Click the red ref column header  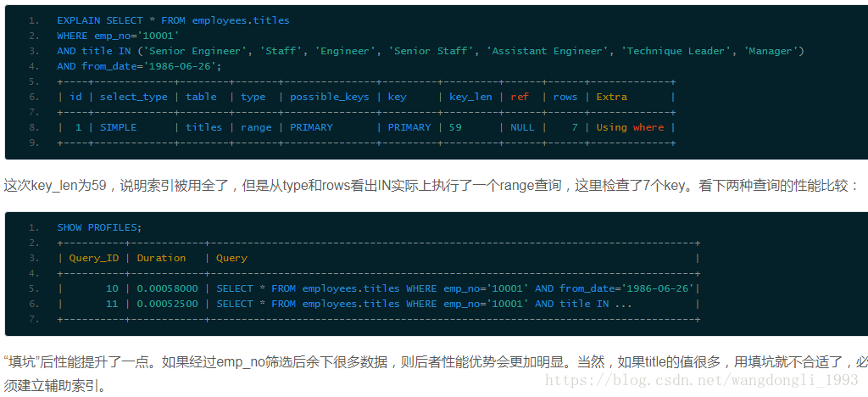520,97
